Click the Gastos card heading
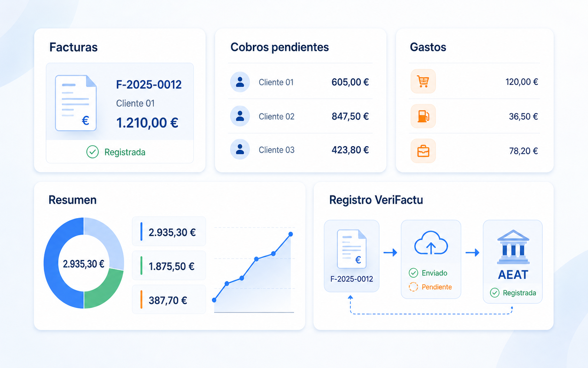The height and width of the screenshot is (368, 588). 428,47
